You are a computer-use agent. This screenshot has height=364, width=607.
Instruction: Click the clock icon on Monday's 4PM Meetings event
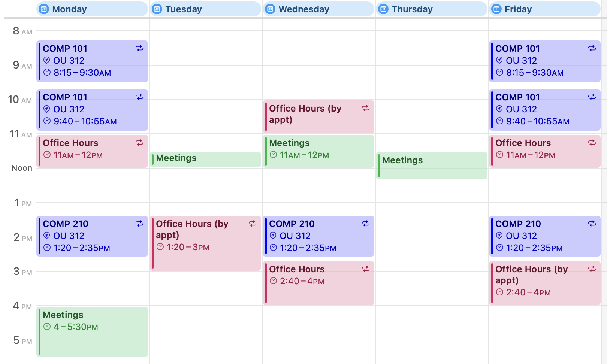point(47,327)
